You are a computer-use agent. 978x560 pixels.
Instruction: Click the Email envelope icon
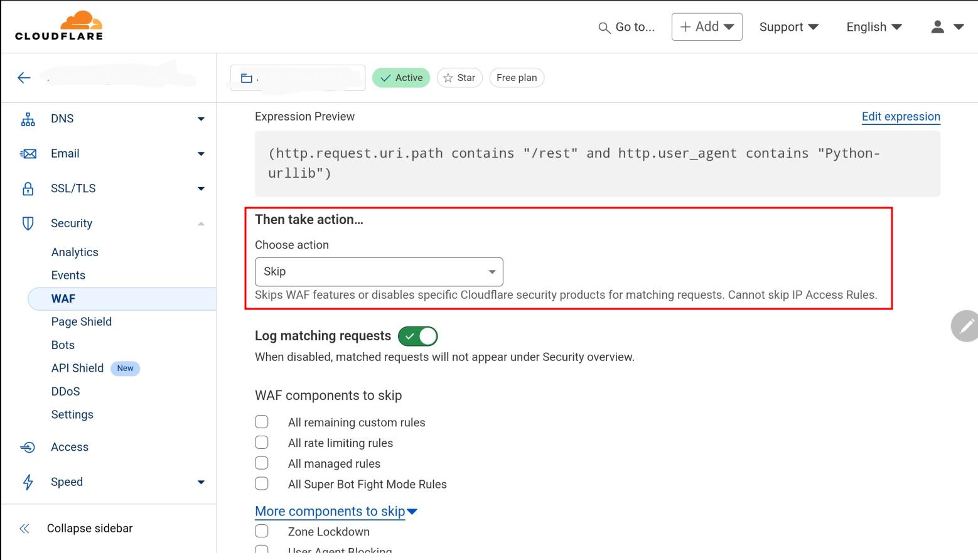click(x=28, y=154)
